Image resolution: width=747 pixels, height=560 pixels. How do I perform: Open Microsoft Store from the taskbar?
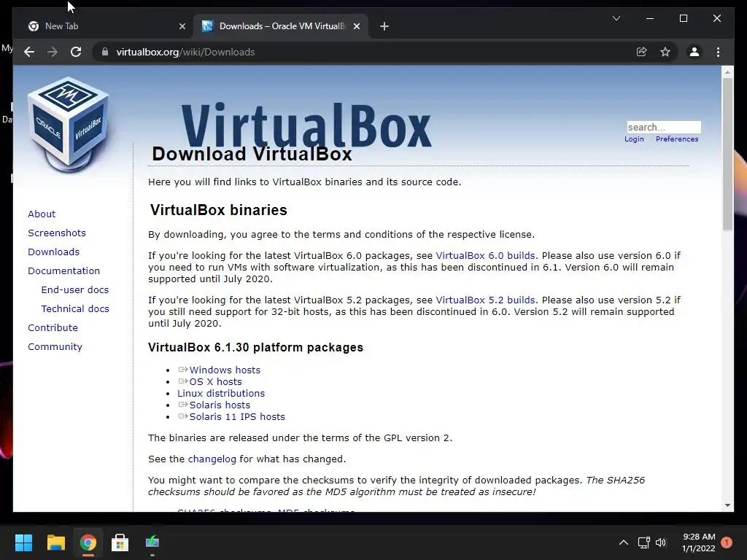[120, 542]
